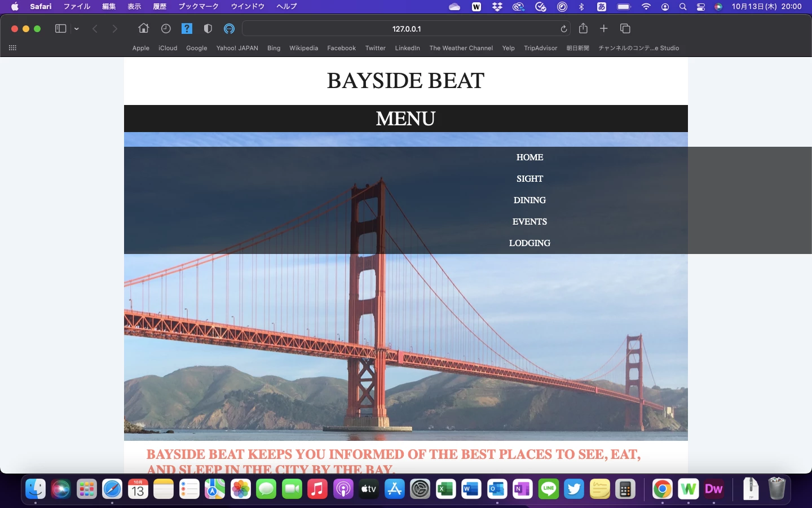Click the address bar showing 127.0.0.1
The width and height of the screenshot is (812, 508).
tap(406, 29)
